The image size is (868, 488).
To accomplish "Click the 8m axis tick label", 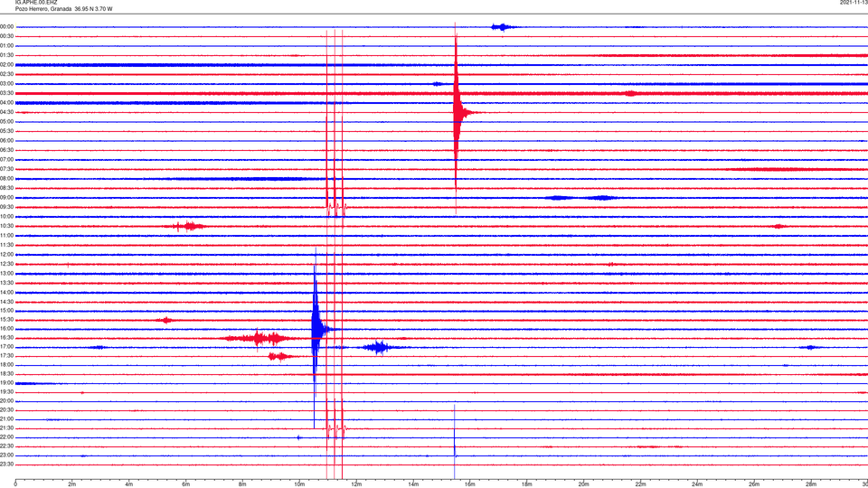I will tap(242, 484).
